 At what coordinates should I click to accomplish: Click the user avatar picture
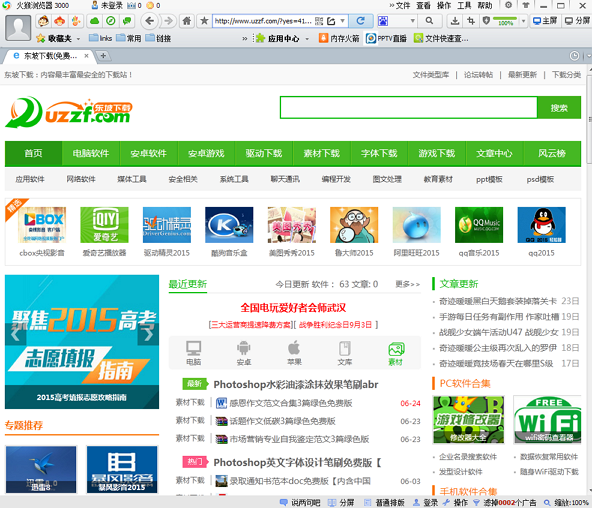[18, 28]
